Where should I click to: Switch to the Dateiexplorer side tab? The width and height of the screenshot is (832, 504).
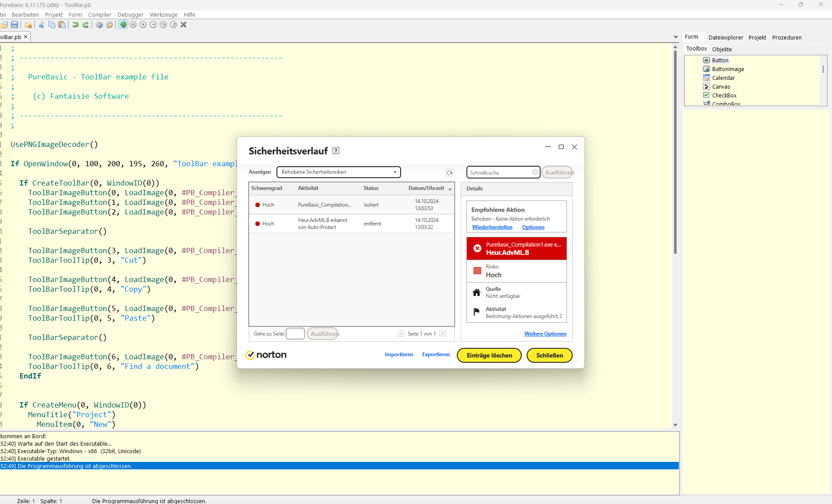[726, 37]
